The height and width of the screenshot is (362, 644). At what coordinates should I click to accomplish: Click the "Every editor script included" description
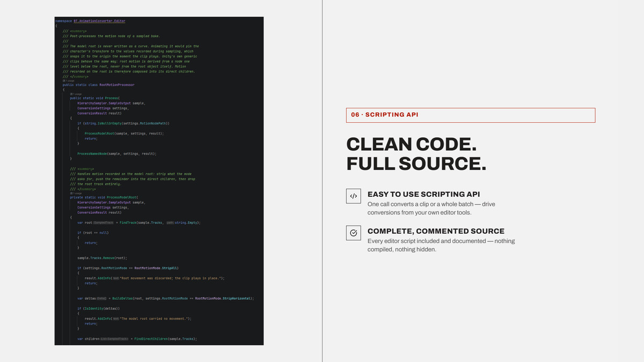[441, 245]
